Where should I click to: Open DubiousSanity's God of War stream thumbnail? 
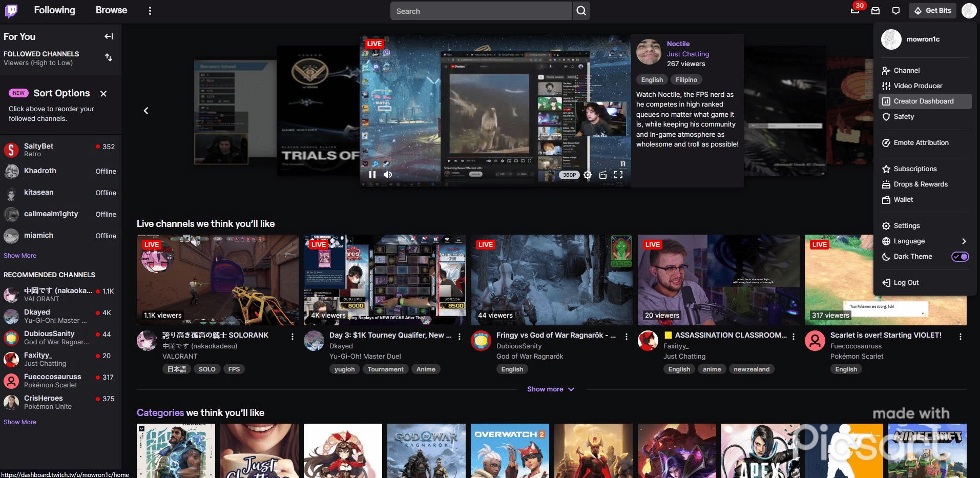[x=551, y=280]
